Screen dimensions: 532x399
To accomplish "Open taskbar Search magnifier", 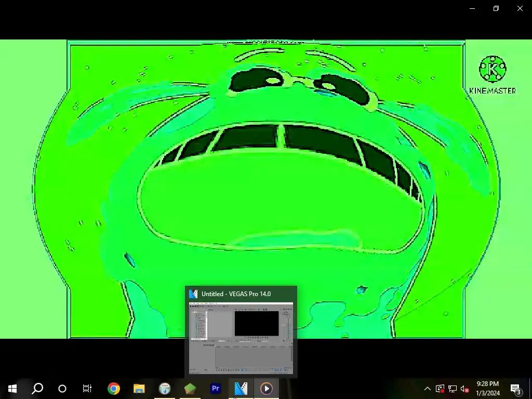I will click(x=37, y=389).
